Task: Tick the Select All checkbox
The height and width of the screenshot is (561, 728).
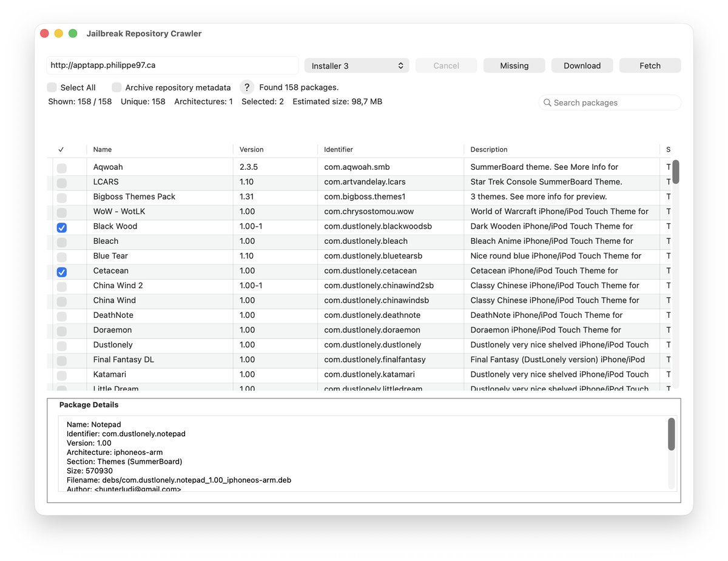Action: click(52, 87)
